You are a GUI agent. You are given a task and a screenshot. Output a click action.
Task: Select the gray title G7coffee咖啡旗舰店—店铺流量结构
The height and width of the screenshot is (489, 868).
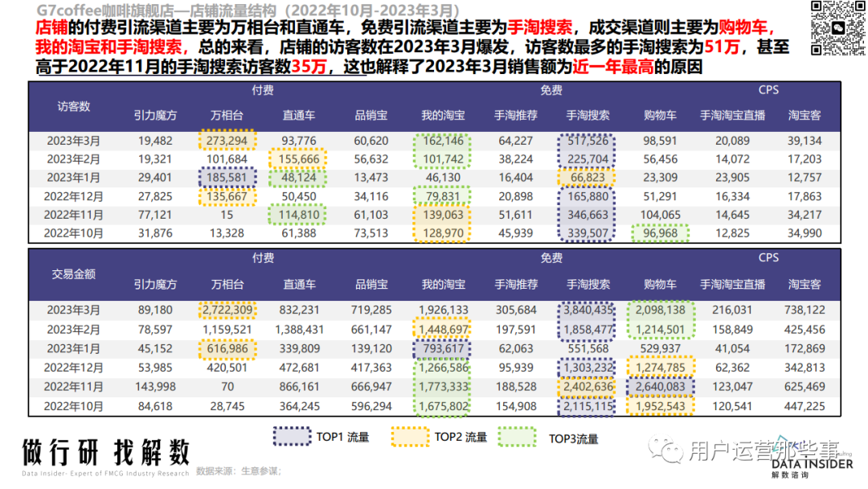[156, 10]
